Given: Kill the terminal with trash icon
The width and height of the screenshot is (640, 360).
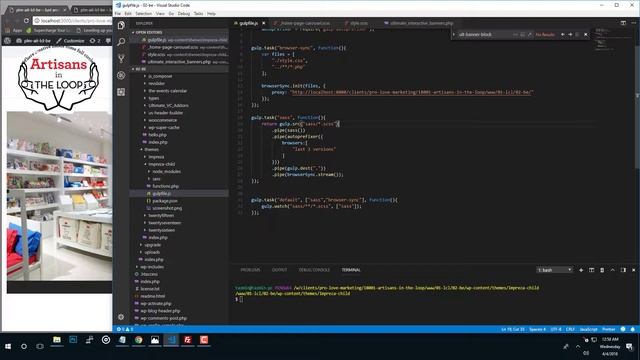Looking at the screenshot, I should 602,270.
